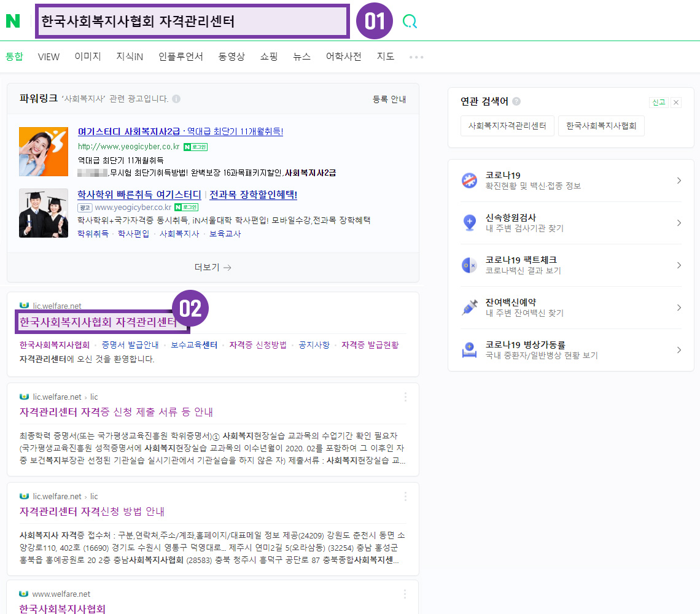
Task: Close the 연관 검색어 panel with X
Action: pyautogui.click(x=676, y=103)
